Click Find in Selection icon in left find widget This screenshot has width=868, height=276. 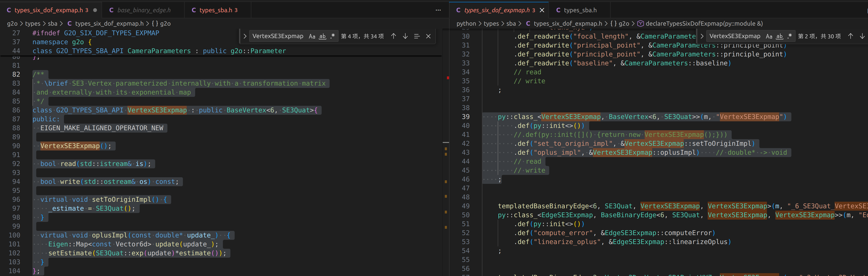tap(417, 36)
